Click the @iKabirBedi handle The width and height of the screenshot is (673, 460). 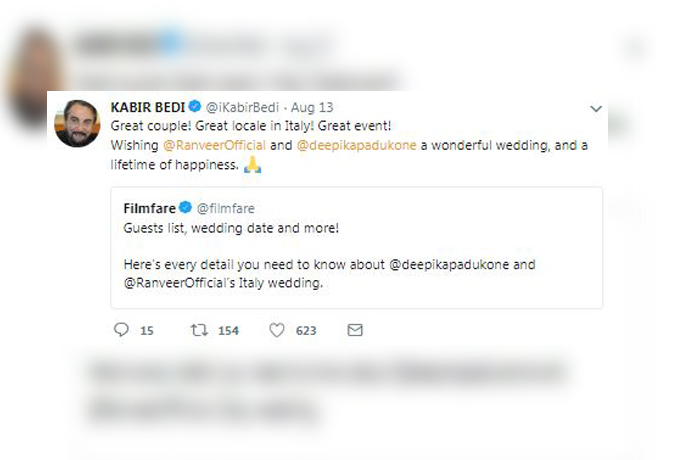[241, 106]
